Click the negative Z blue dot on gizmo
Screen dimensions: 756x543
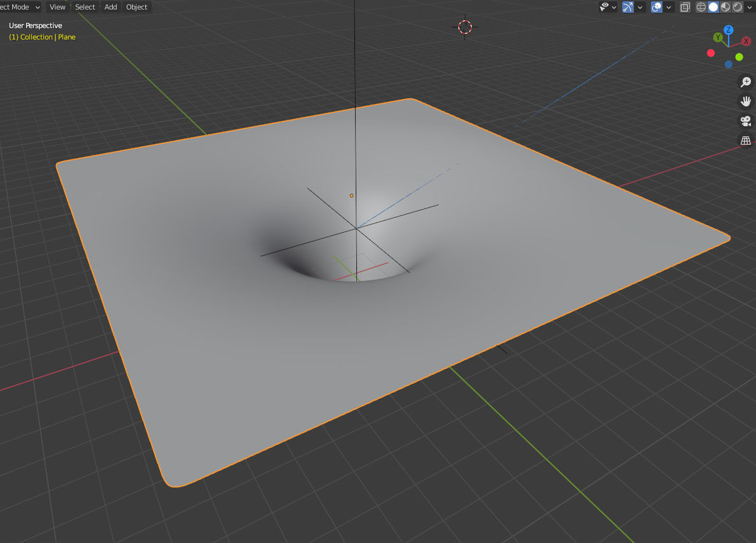729,64
